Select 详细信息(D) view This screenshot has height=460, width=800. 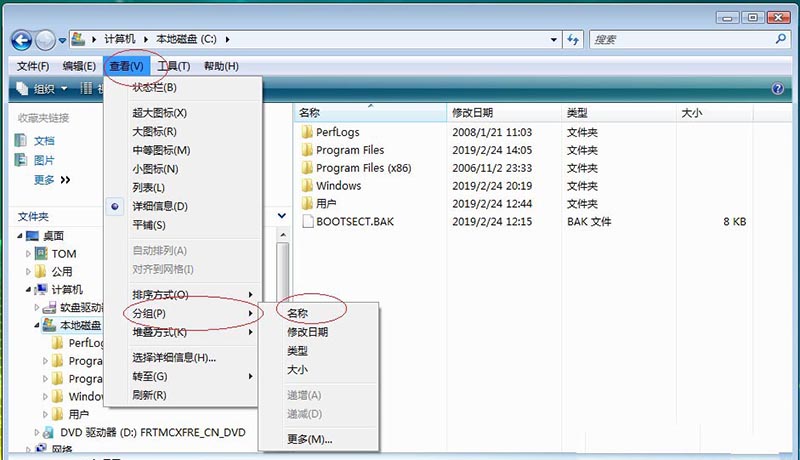(x=160, y=207)
